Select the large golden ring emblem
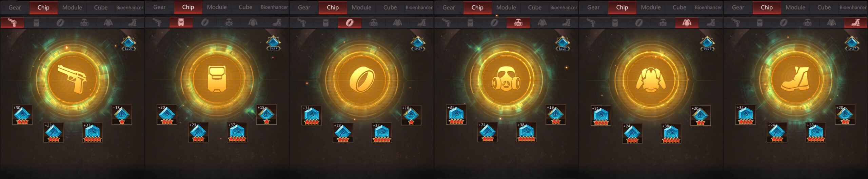 pos(362,80)
